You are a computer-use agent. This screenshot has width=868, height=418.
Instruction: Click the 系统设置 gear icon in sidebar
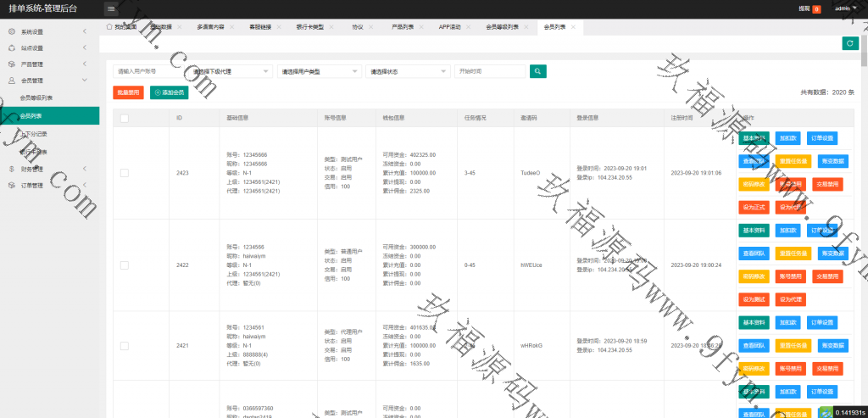(11, 31)
